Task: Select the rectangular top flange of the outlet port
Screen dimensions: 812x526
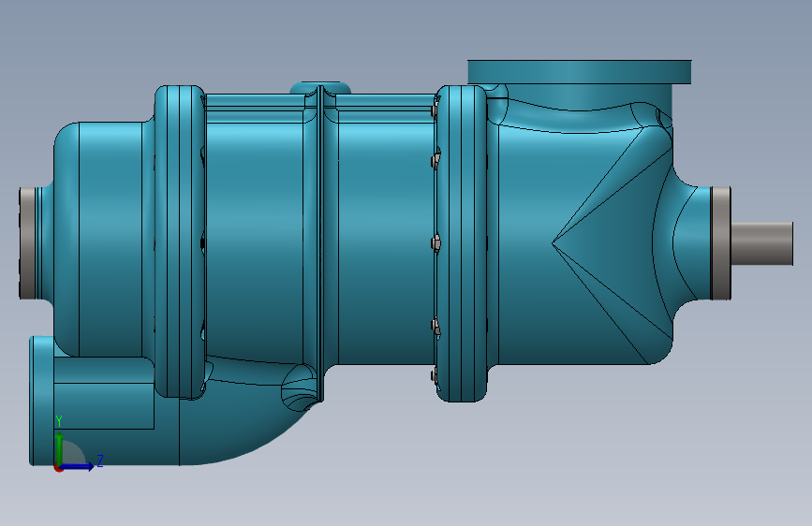Action: coord(580,72)
